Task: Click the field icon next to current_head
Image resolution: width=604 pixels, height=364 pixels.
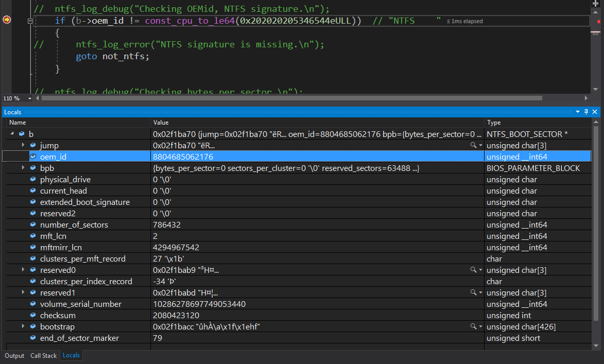Action: coord(33,190)
